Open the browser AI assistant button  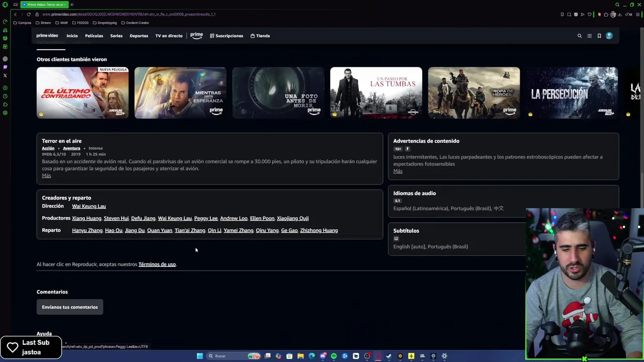click(x=629, y=14)
